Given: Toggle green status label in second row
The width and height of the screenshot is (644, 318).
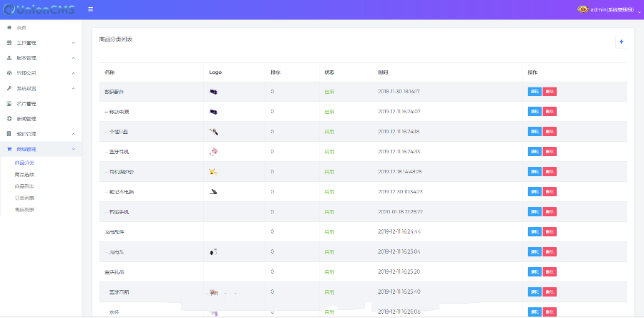Looking at the screenshot, I should 328,112.
